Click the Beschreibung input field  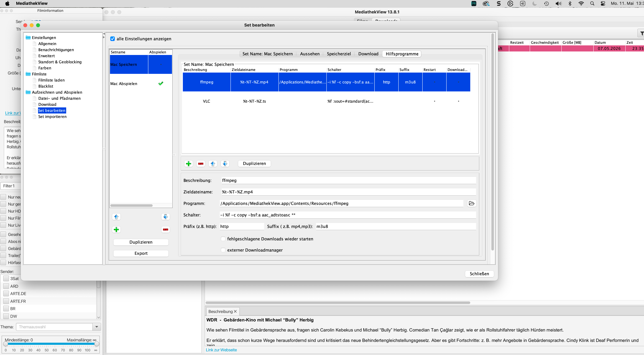pyautogui.click(x=348, y=180)
